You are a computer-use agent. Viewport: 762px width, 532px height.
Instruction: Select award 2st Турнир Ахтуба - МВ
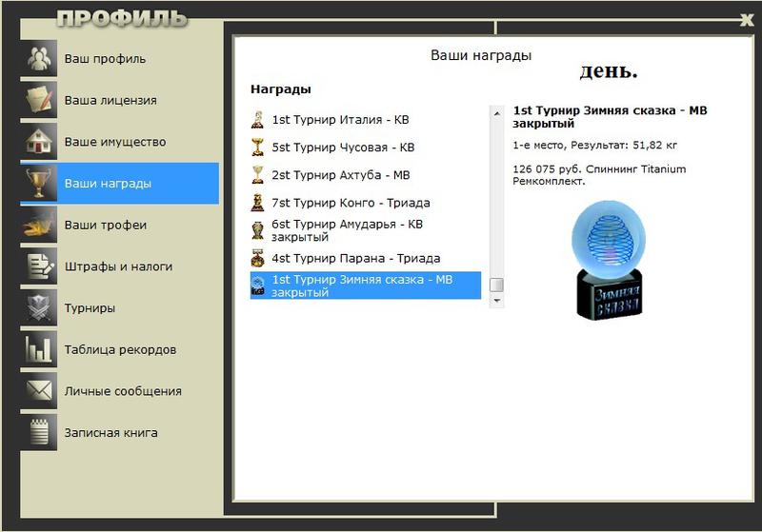coord(366,175)
